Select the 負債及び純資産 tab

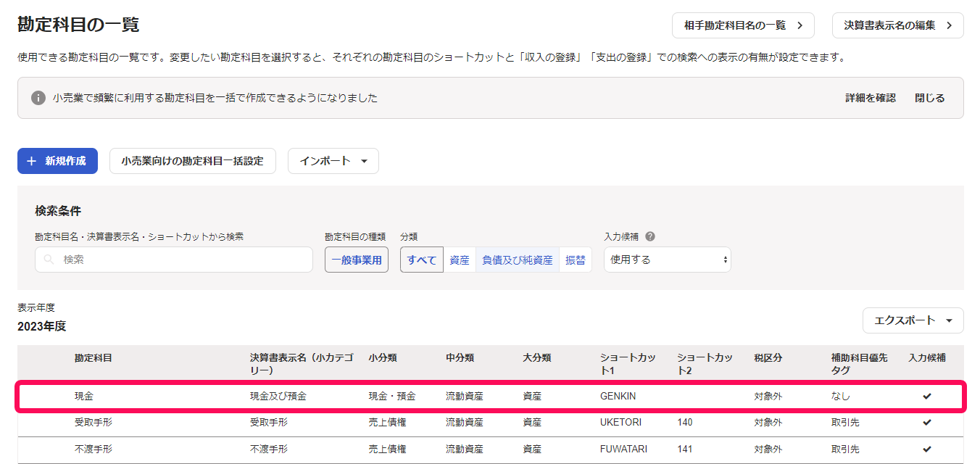(518, 260)
